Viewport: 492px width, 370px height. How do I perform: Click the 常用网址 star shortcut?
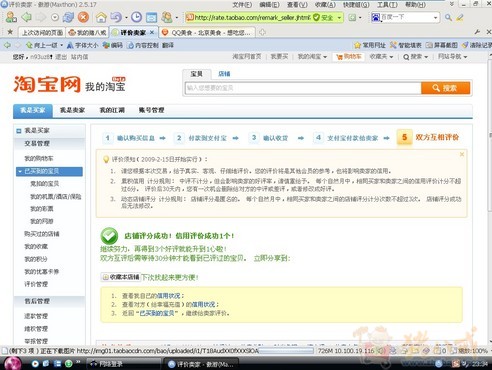point(370,45)
